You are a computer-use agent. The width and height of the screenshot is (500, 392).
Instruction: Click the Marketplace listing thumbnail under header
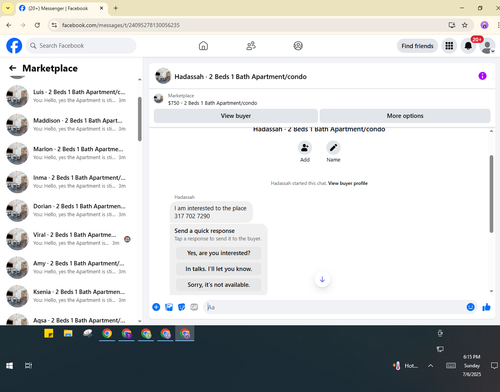tap(159, 99)
